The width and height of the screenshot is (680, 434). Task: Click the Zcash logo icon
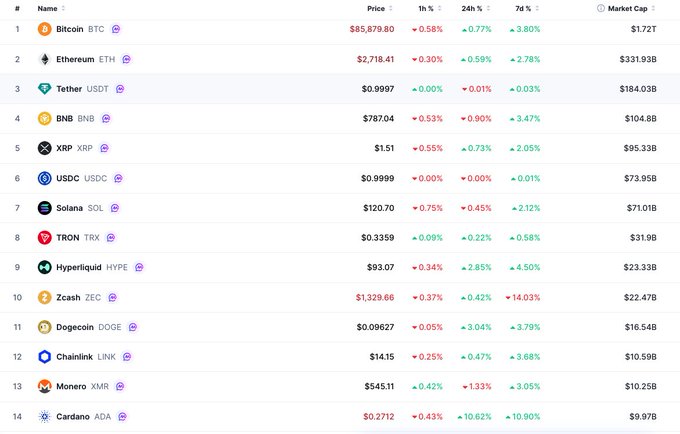point(44,297)
